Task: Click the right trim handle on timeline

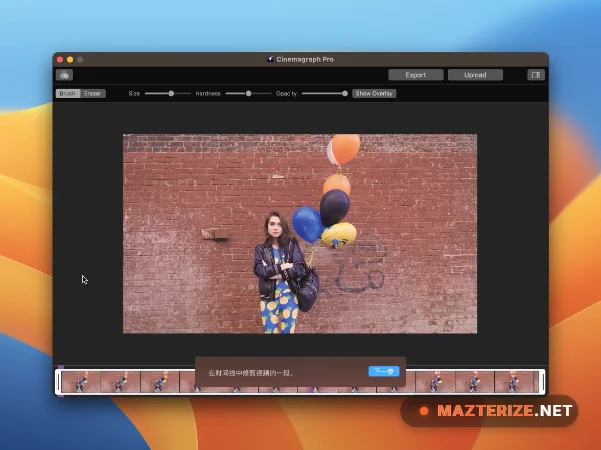Action: pos(542,382)
